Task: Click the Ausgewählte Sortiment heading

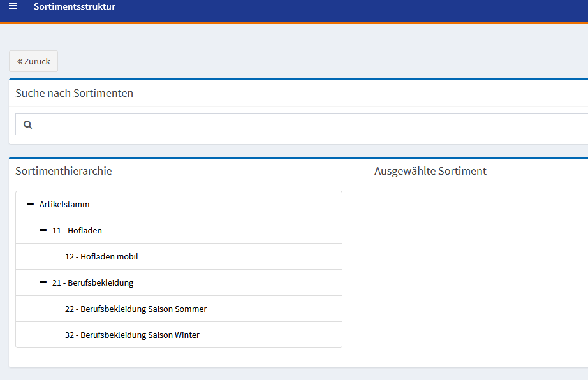Action: tap(430, 171)
